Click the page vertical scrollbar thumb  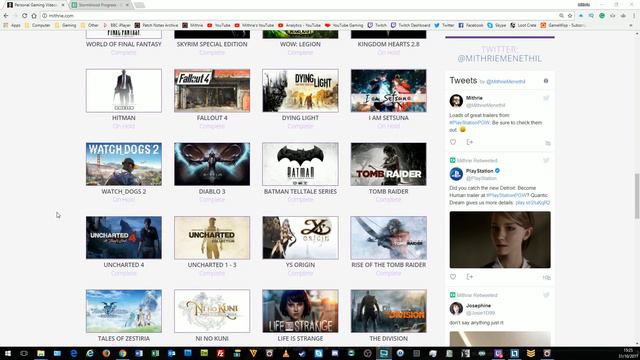click(x=637, y=196)
